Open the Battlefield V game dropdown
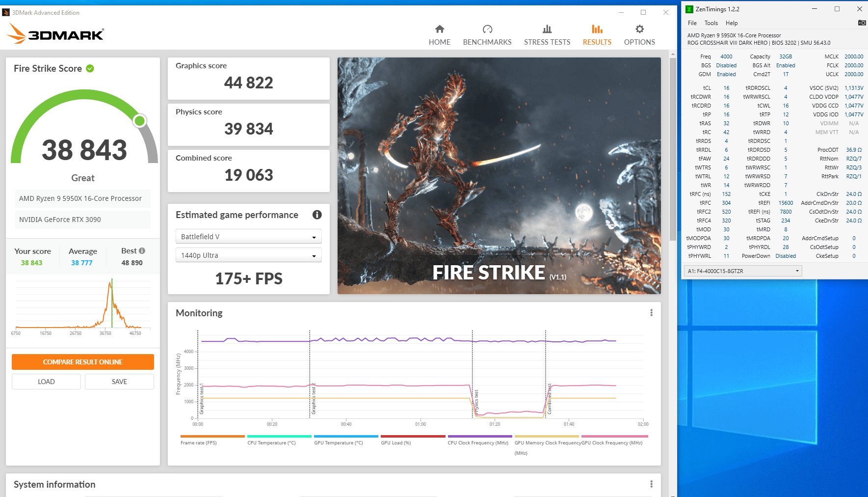The width and height of the screenshot is (868, 497). tap(248, 237)
